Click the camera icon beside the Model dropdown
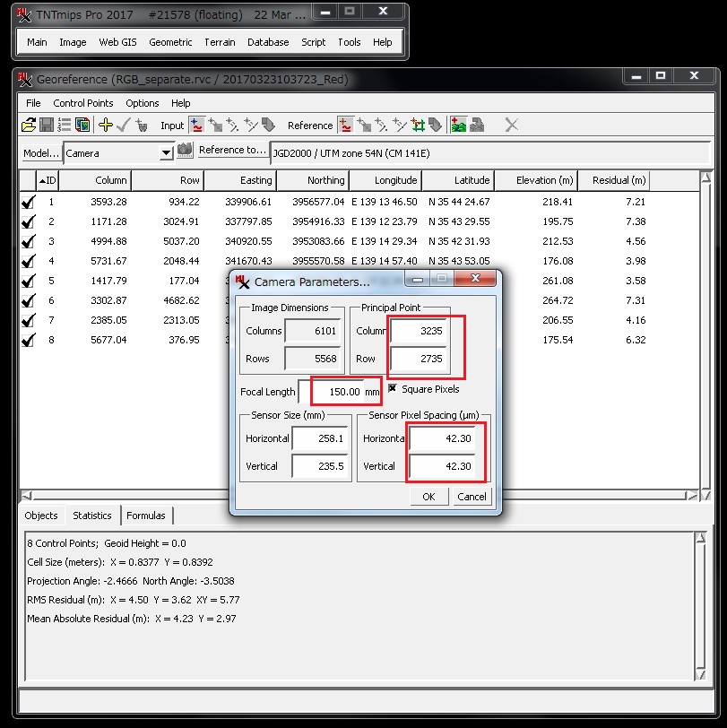Screen dimensions: 727x728 tap(185, 151)
